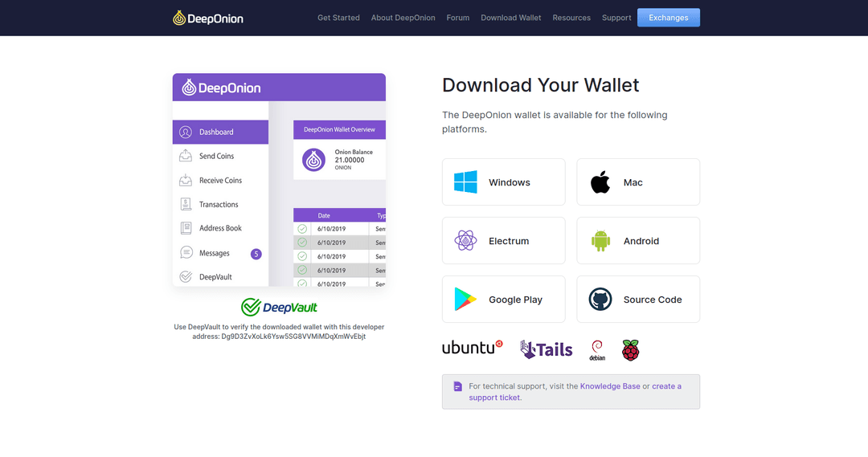Click the Windows logo icon
868x457 pixels.
(465, 182)
